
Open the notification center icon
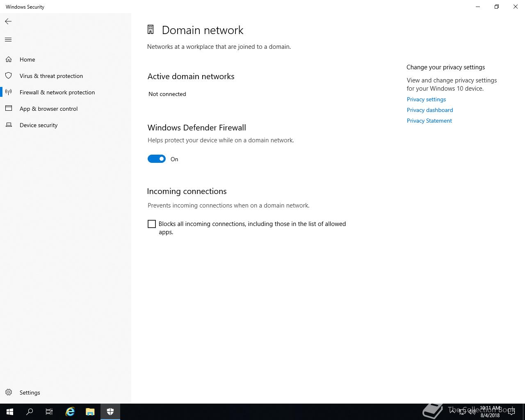(x=511, y=412)
